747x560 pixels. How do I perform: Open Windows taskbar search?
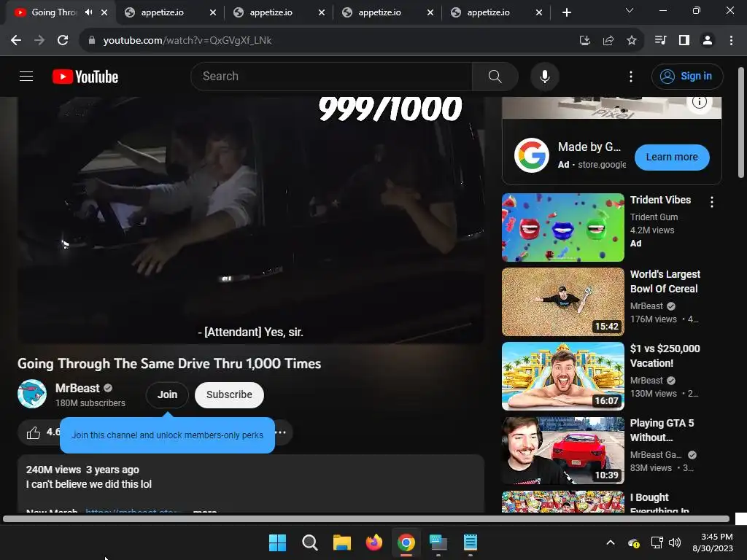click(x=309, y=542)
